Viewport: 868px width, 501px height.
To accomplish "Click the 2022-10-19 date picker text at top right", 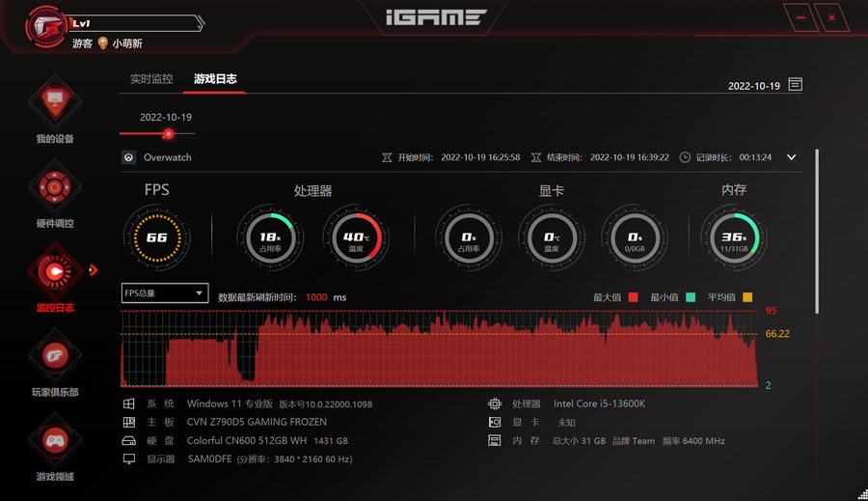I will tap(753, 86).
